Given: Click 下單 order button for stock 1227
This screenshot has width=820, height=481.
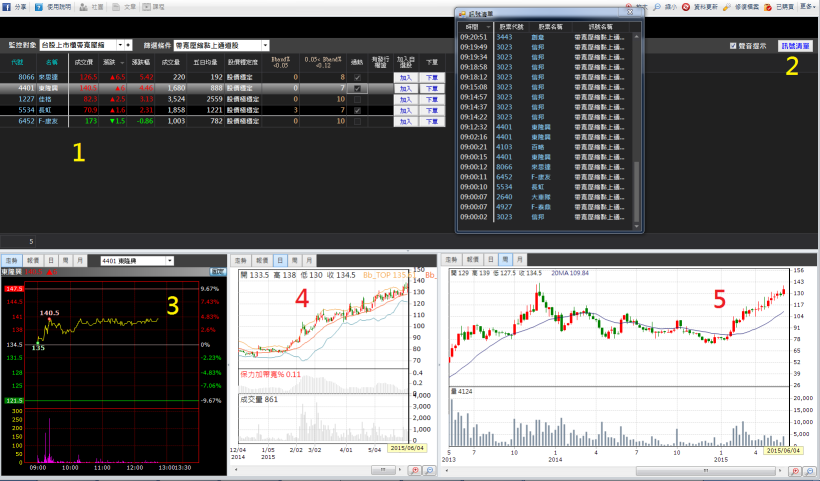Looking at the screenshot, I should (432, 99).
